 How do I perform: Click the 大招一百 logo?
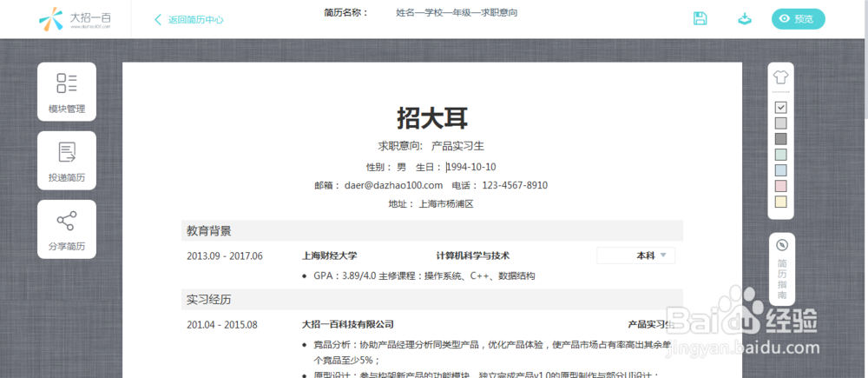76,19
